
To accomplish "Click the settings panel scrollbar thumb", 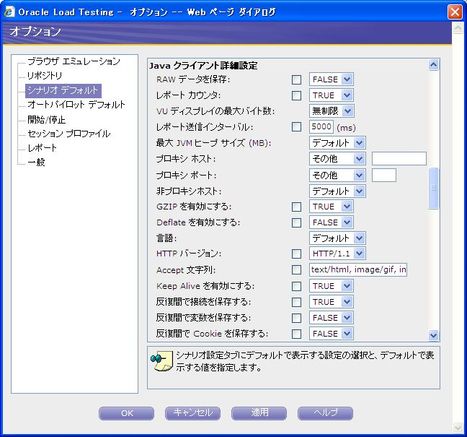I will (433, 189).
